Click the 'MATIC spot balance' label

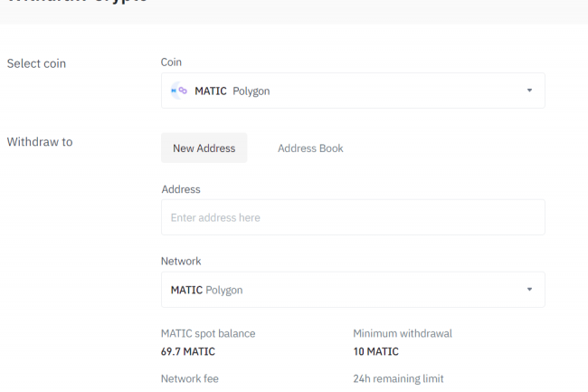(208, 333)
